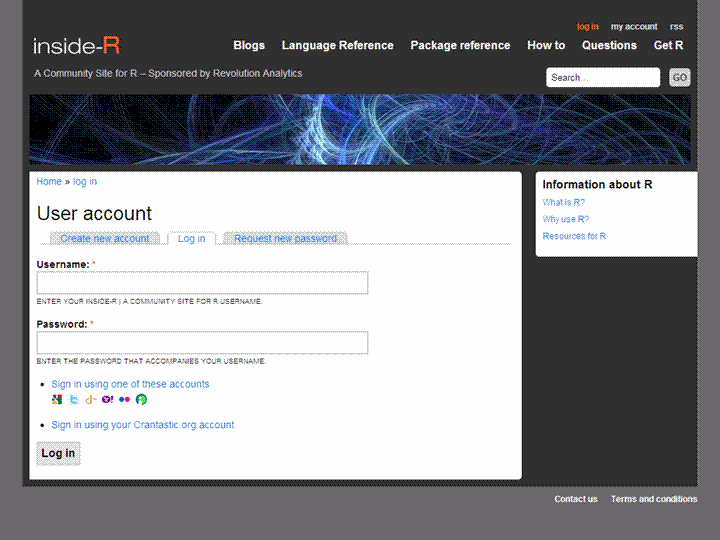Screen dimensions: 720x540
Task: Open the Request new password tab
Action: tap(285, 238)
